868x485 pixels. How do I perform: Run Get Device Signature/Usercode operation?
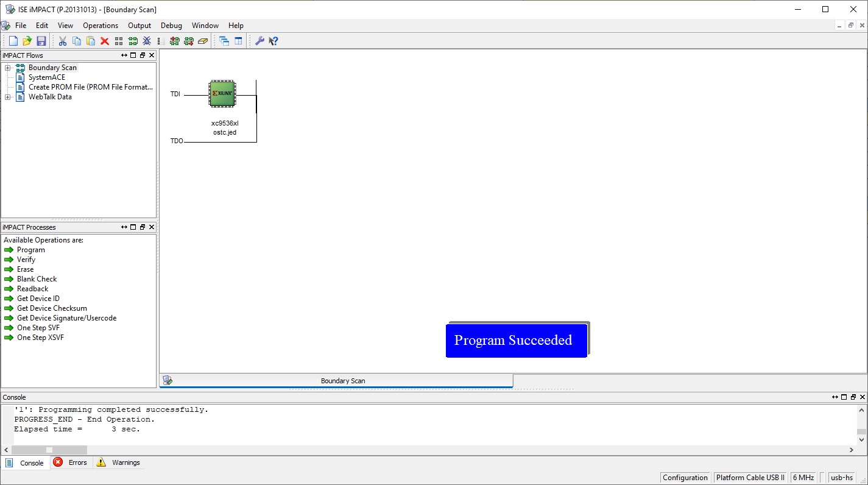(66, 318)
